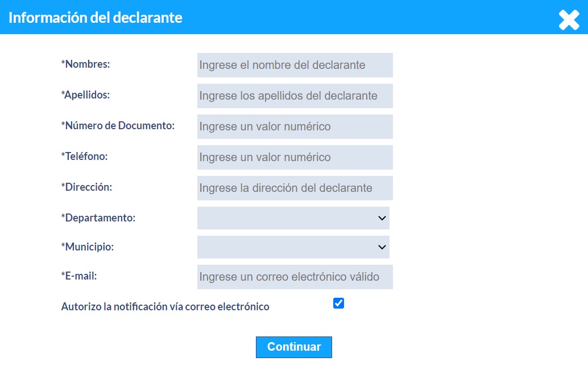Click the E-mail input field
The image size is (588, 386).
tap(295, 277)
